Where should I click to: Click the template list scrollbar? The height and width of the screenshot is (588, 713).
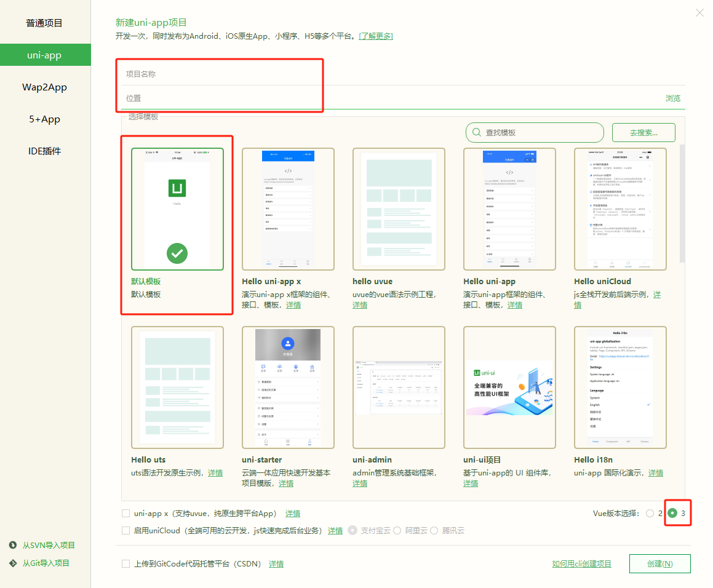click(x=682, y=203)
